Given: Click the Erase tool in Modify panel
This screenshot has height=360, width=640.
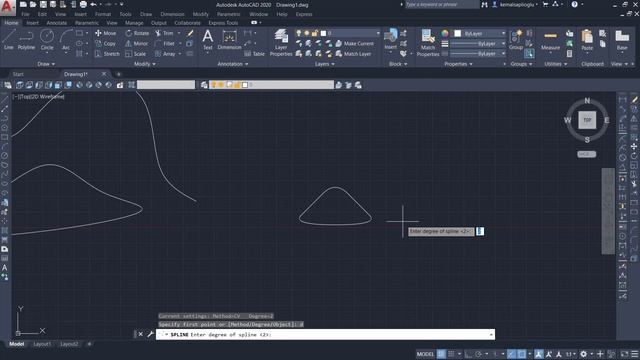Looking at the screenshot, I should (190, 33).
